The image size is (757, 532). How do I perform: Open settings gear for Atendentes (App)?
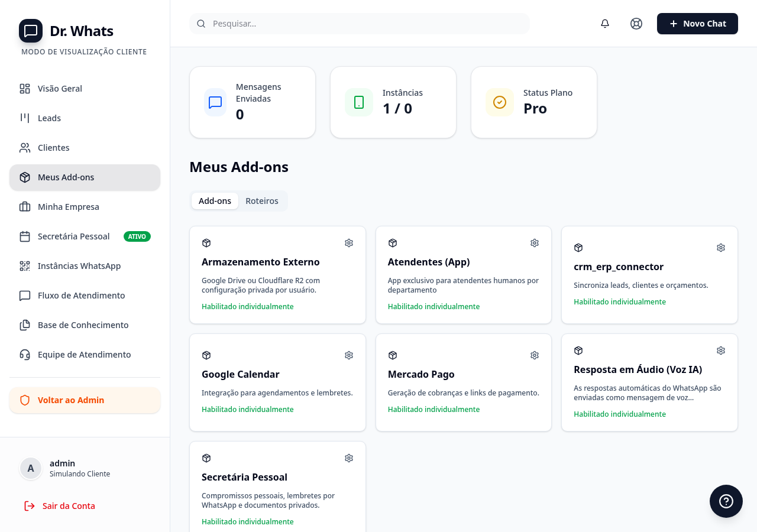click(535, 243)
